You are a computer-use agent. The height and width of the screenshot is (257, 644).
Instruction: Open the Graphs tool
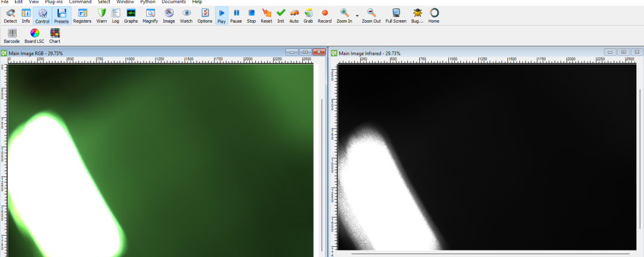[x=131, y=16]
